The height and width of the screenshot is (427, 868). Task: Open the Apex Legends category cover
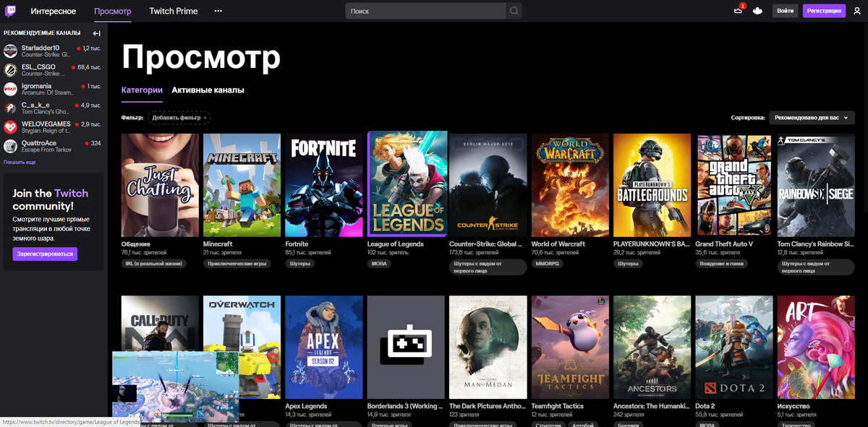pyautogui.click(x=323, y=348)
